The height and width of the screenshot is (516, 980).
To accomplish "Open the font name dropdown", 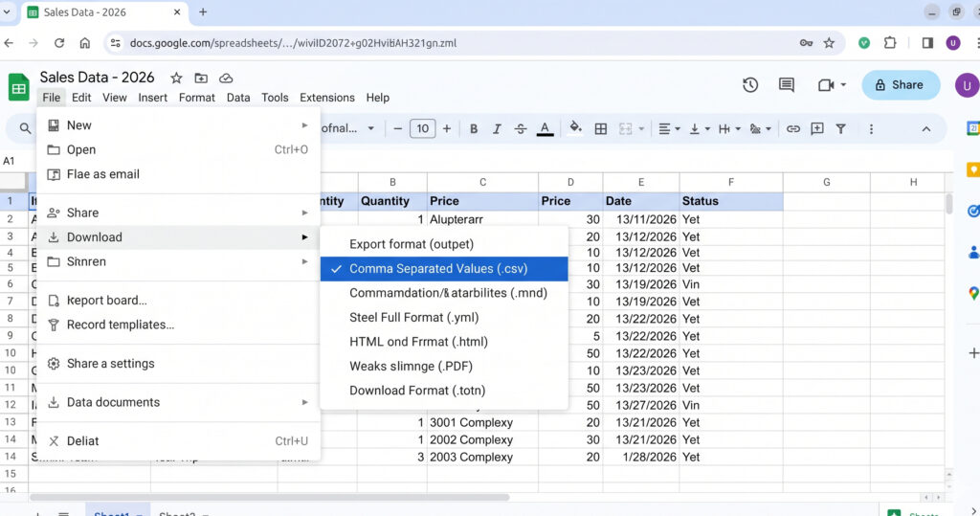I will pos(348,128).
